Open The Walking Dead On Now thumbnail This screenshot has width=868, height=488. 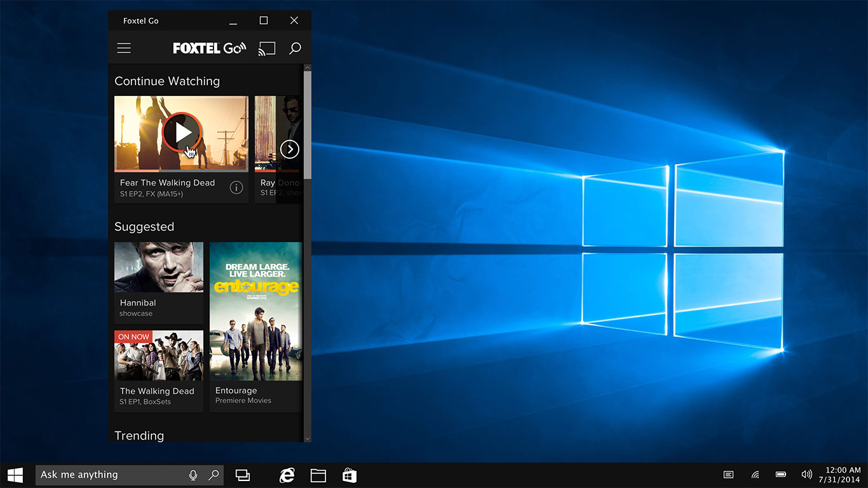pos(159,355)
